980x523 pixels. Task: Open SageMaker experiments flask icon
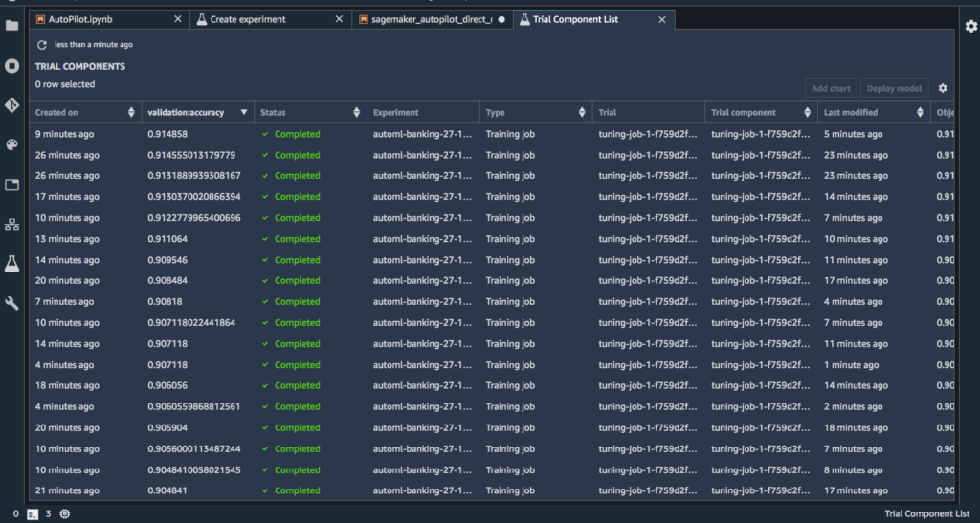click(11, 264)
